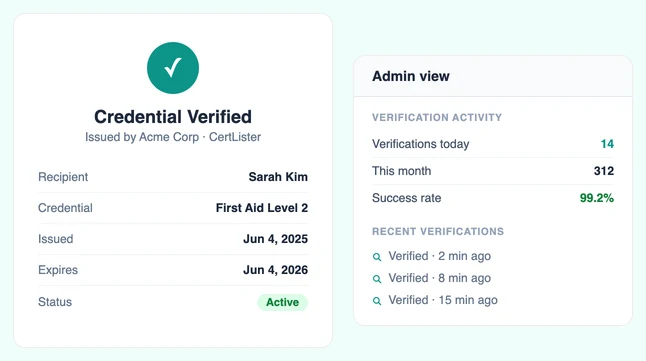Click the green checkmark verified icon
This screenshot has width=646, height=361.
click(x=173, y=68)
